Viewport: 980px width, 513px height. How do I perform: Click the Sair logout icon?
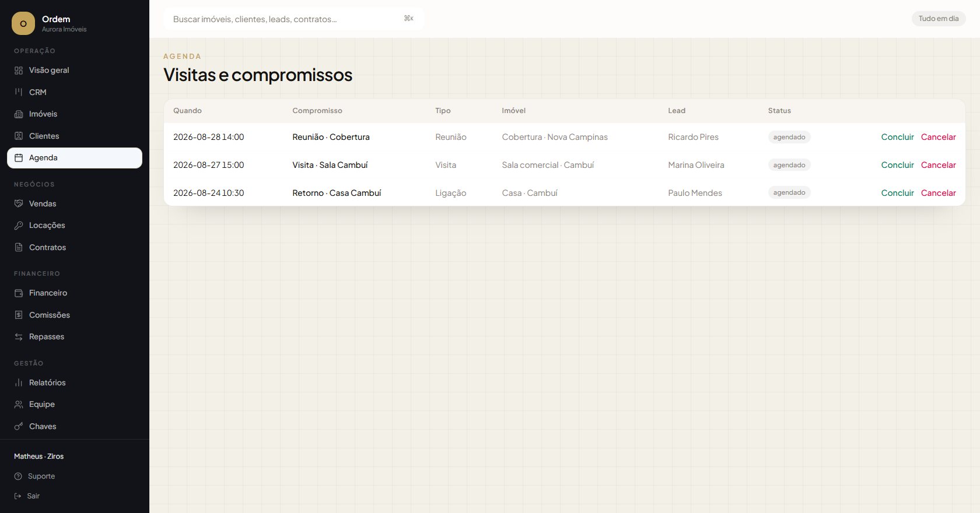point(18,496)
